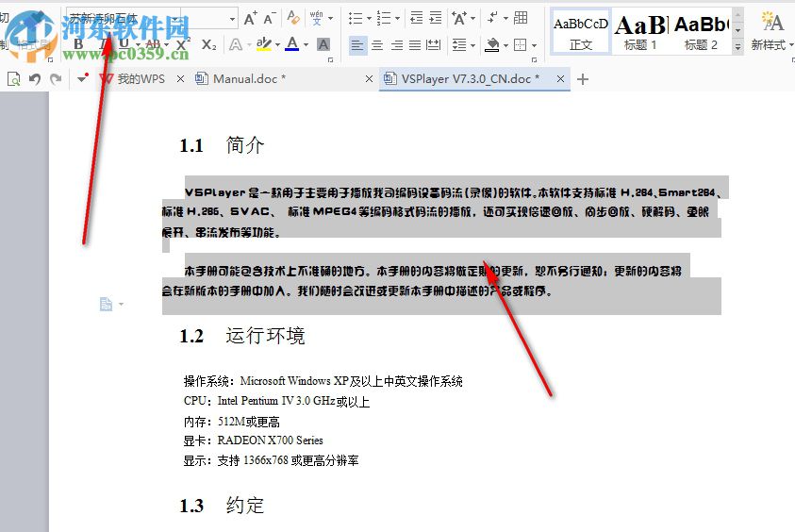795x532 pixels.
Task: Toggle underline formatting with the U button
Action: coord(124,44)
